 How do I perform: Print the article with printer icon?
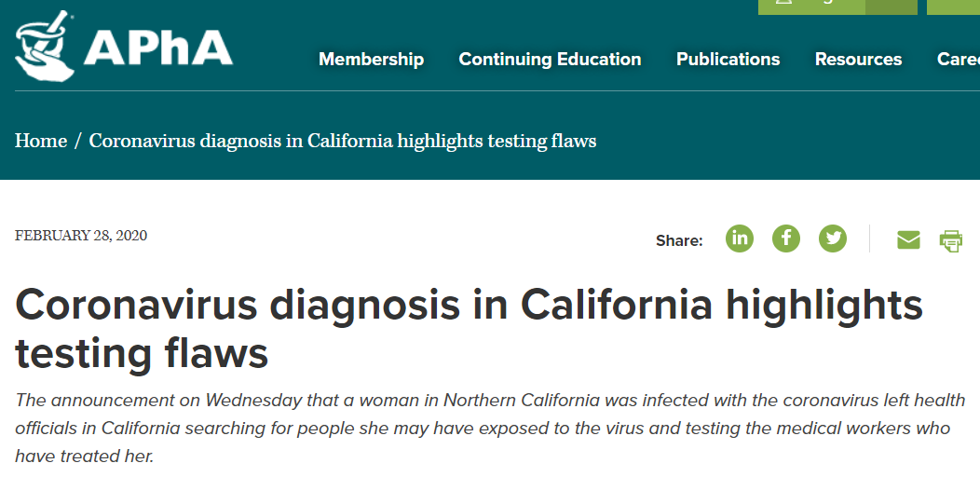[x=951, y=240]
